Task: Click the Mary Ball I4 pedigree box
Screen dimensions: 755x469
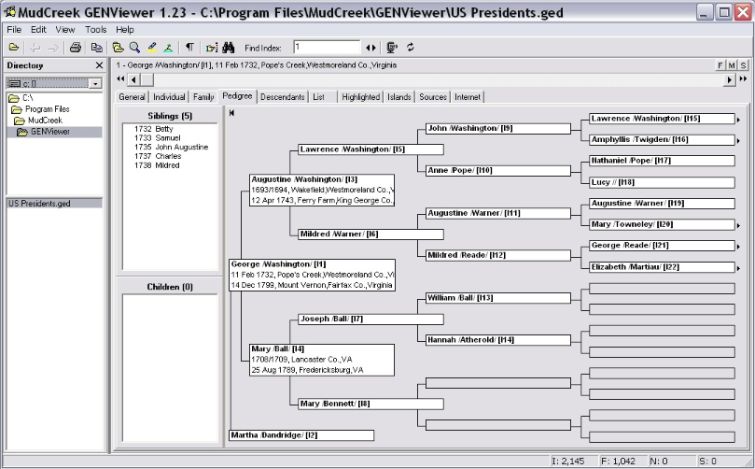Action: click(x=322, y=360)
